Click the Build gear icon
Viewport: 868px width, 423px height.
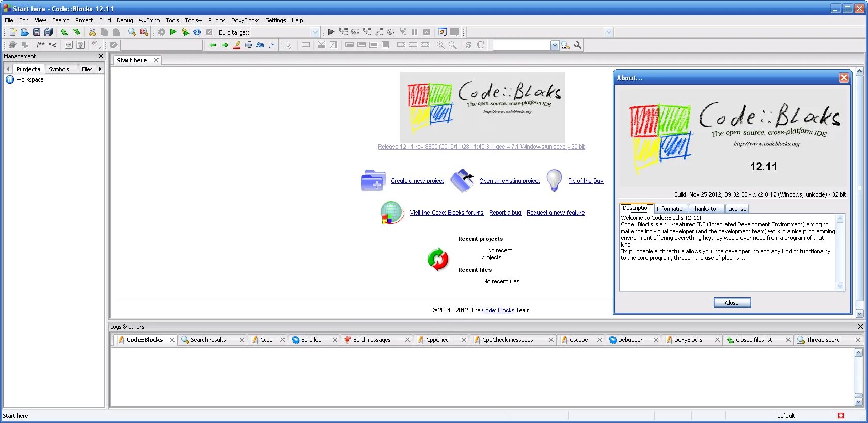pos(162,32)
